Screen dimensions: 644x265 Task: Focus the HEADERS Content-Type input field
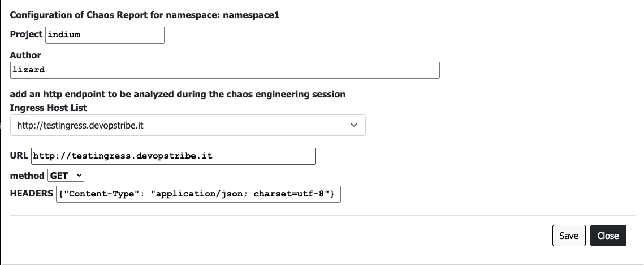[198, 194]
